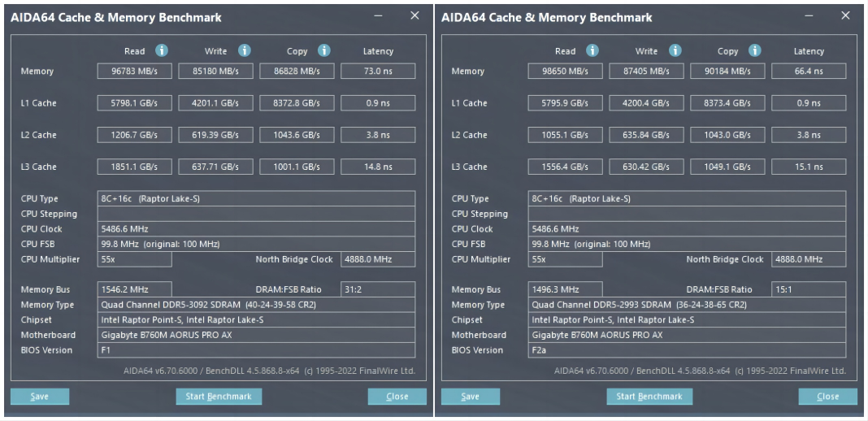Click the Read info icon in left window
The height and width of the screenshot is (421, 868).
[162, 51]
